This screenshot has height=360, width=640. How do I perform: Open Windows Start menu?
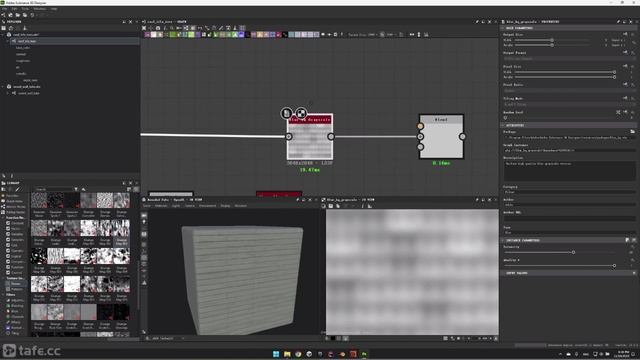(276, 354)
